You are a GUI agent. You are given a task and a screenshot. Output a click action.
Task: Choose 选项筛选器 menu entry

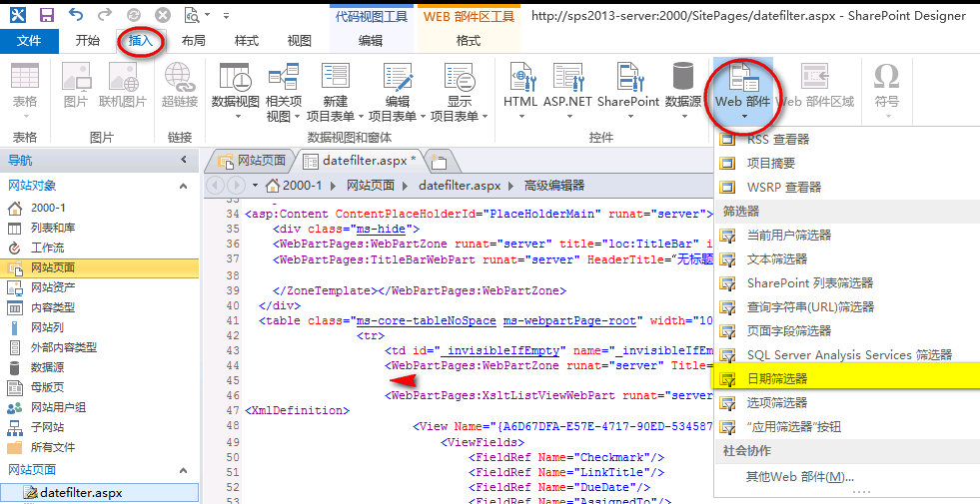tap(846, 403)
